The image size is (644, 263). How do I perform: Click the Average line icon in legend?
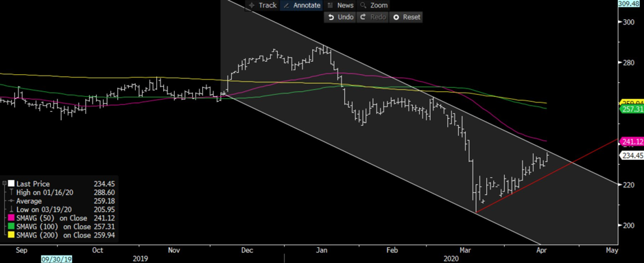coord(10,201)
